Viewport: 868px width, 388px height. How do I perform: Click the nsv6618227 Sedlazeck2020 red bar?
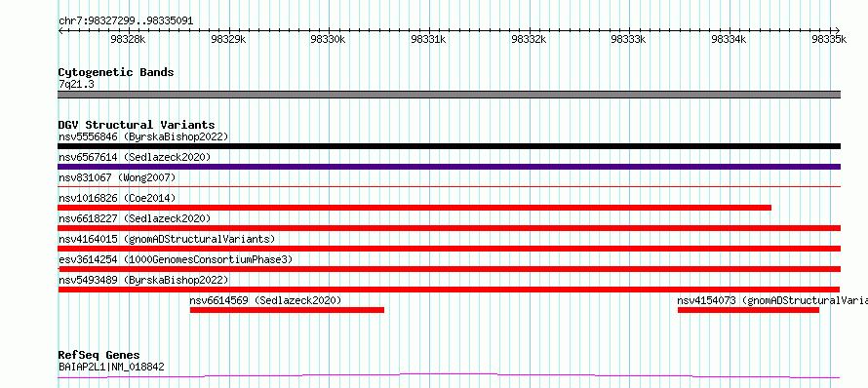coord(449,228)
